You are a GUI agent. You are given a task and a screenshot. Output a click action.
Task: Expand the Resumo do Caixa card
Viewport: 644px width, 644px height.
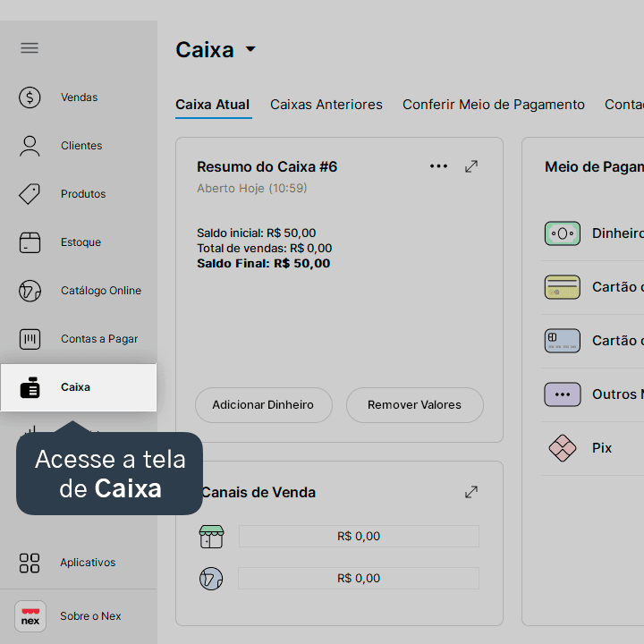(x=471, y=166)
